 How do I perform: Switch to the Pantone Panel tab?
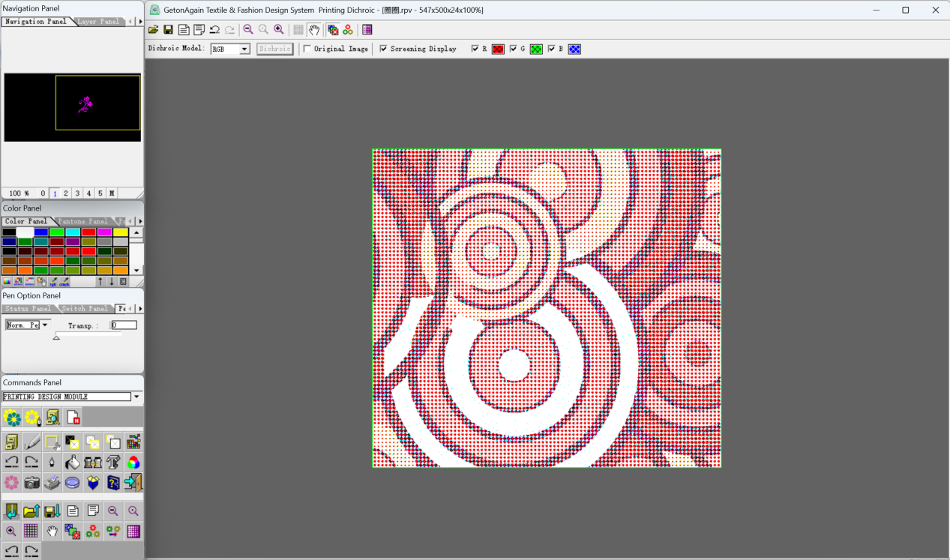coord(83,221)
